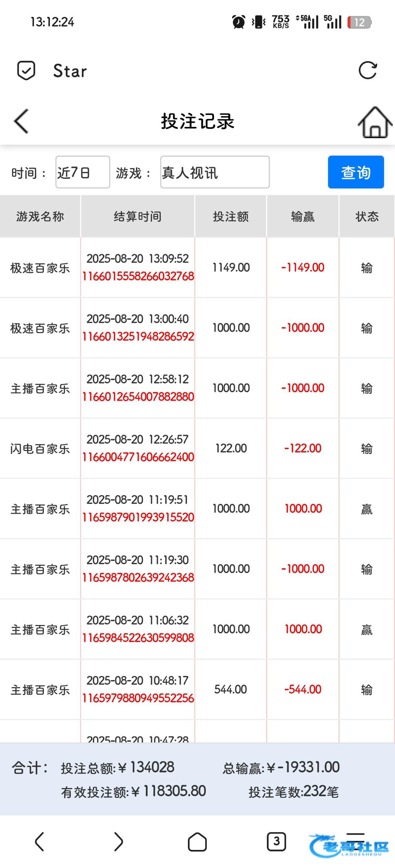Tap browser forward arrow in bottom bar
Screen dimensions: 395x868
tap(118, 841)
